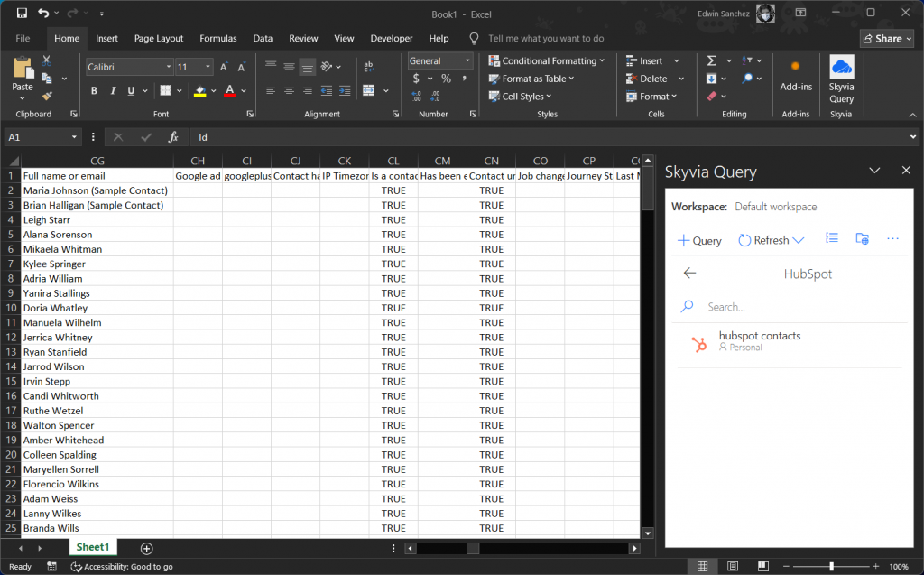924x575 pixels.
Task: Click the Sort & Filter icon
Action: pos(746,60)
